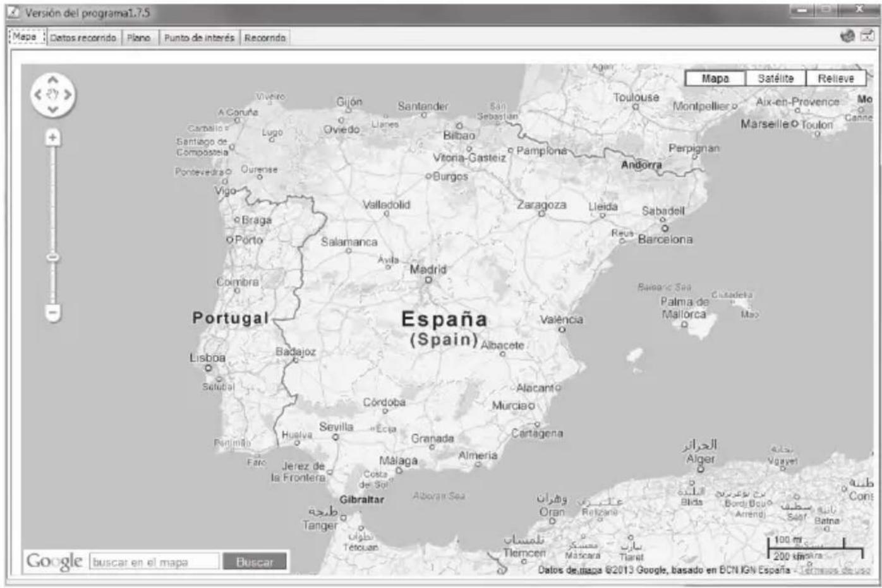Click the Córdoba label on the map

[x=384, y=402]
